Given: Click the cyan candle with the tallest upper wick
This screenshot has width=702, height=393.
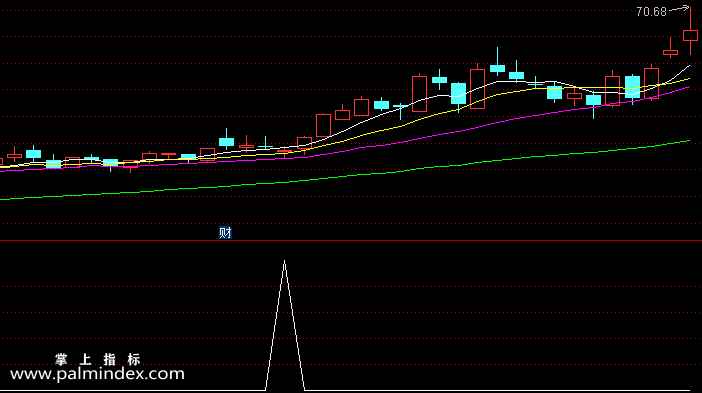Looking at the screenshot, I should pyautogui.click(x=497, y=68).
